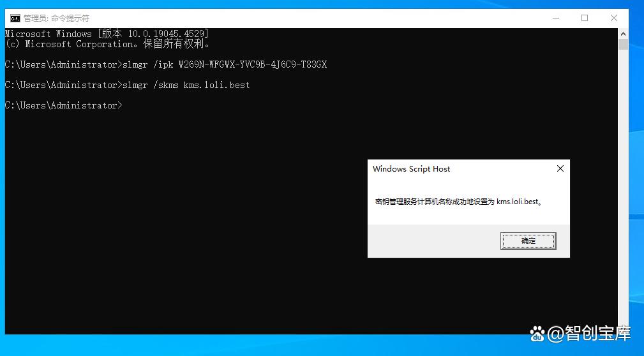This screenshot has width=644, height=356.
Task: Click the slmgr /ipk command line text
Action: click(x=166, y=64)
